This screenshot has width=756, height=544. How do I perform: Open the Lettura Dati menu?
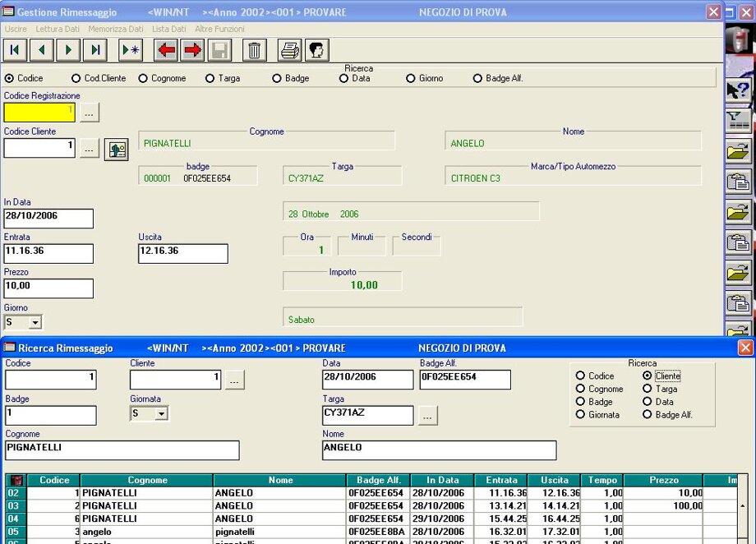coord(58,29)
